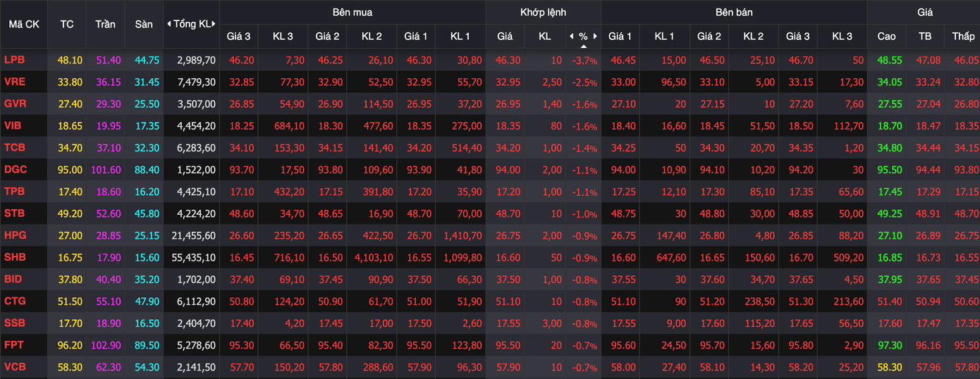980x379 pixels.
Task: Open the HPG stock symbol
Action: pyautogui.click(x=14, y=235)
